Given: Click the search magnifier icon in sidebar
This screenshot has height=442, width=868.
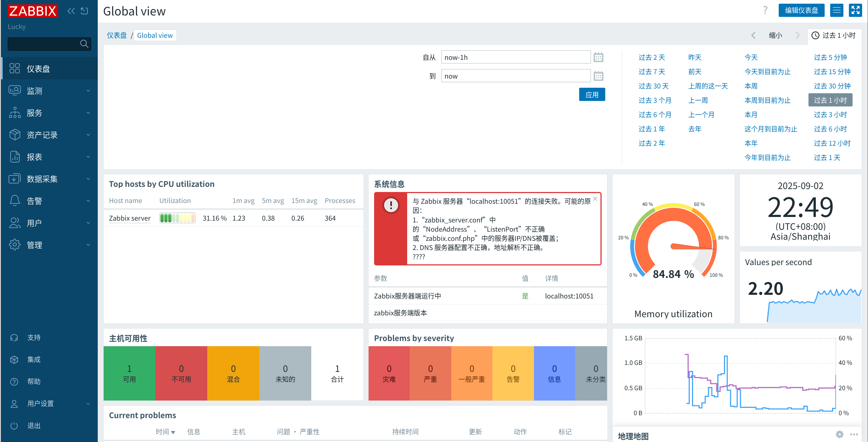Looking at the screenshot, I should tap(84, 44).
